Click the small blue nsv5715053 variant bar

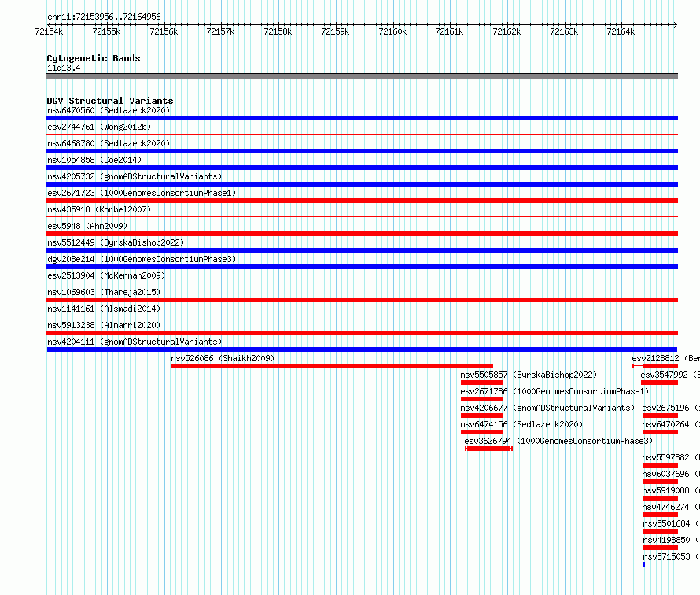point(643,564)
